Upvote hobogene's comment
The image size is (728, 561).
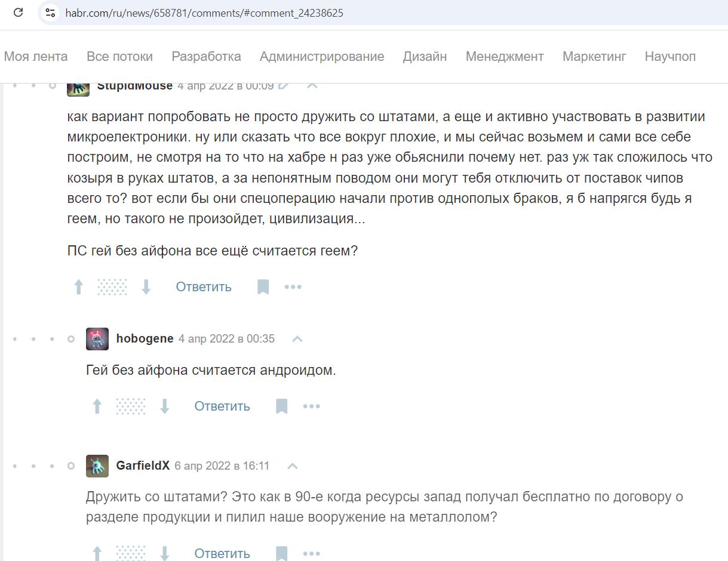[97, 406]
